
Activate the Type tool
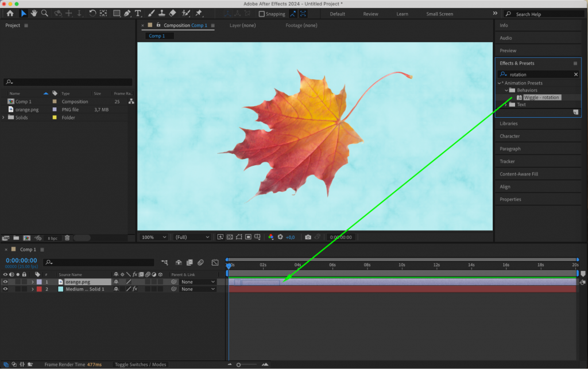pos(138,14)
